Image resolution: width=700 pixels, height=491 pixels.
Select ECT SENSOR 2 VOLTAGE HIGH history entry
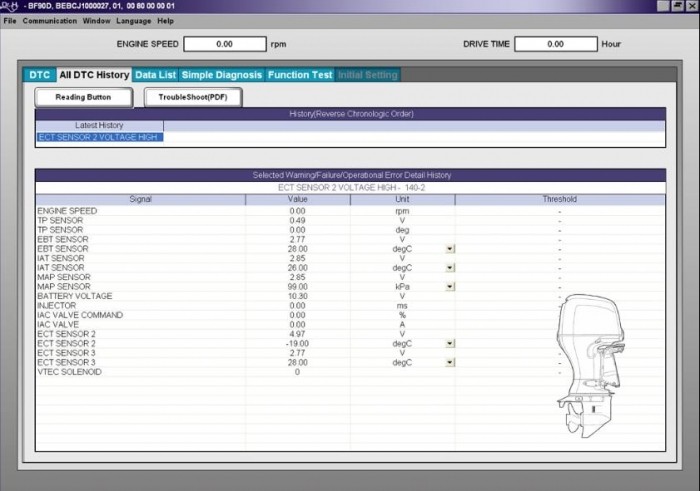click(x=99, y=137)
